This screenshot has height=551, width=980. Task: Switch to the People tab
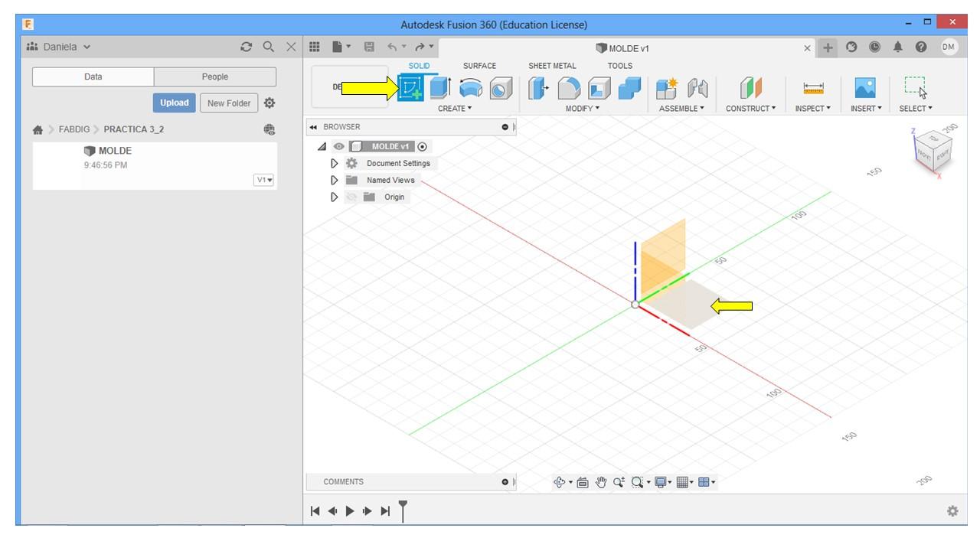(x=215, y=77)
